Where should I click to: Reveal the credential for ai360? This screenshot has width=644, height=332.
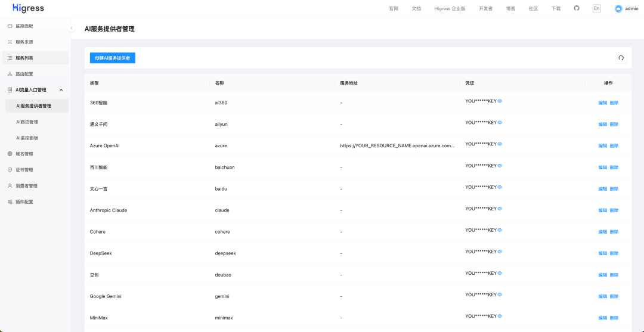tap(500, 101)
